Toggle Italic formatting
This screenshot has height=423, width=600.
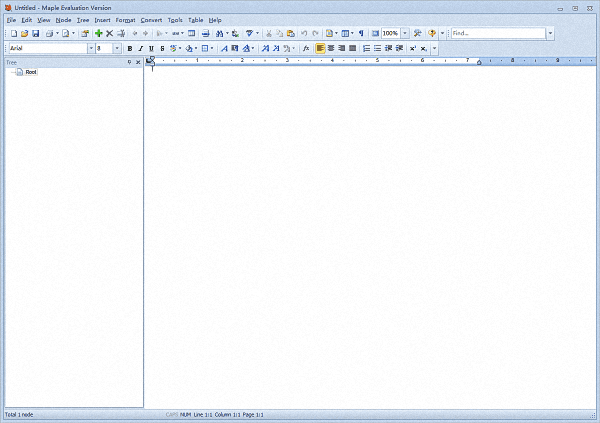[140, 48]
